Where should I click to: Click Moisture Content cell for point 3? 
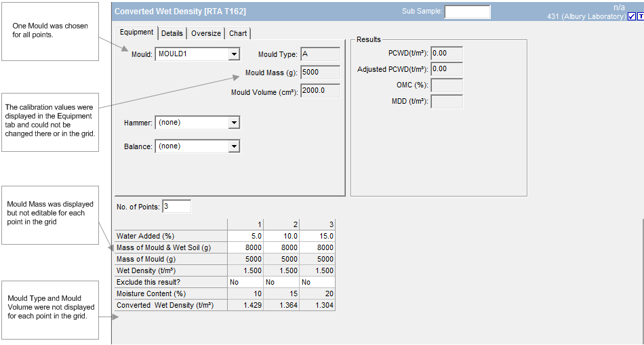pyautogui.click(x=317, y=293)
